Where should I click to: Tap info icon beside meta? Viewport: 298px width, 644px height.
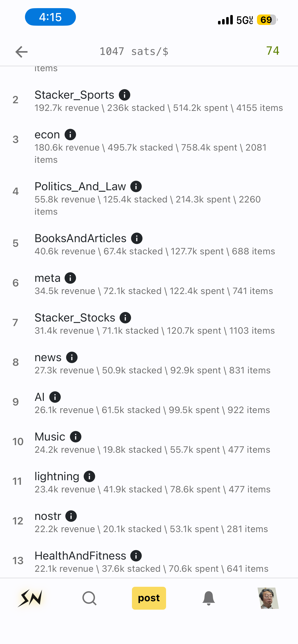coord(70,278)
